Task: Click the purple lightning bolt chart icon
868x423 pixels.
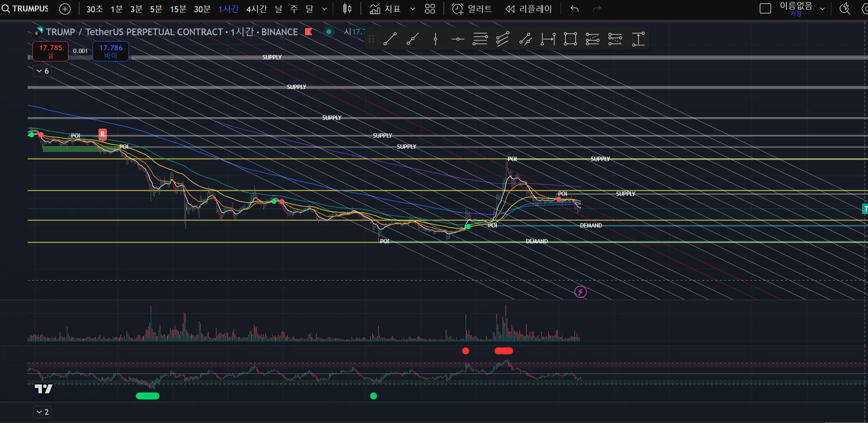Action: 580,292
